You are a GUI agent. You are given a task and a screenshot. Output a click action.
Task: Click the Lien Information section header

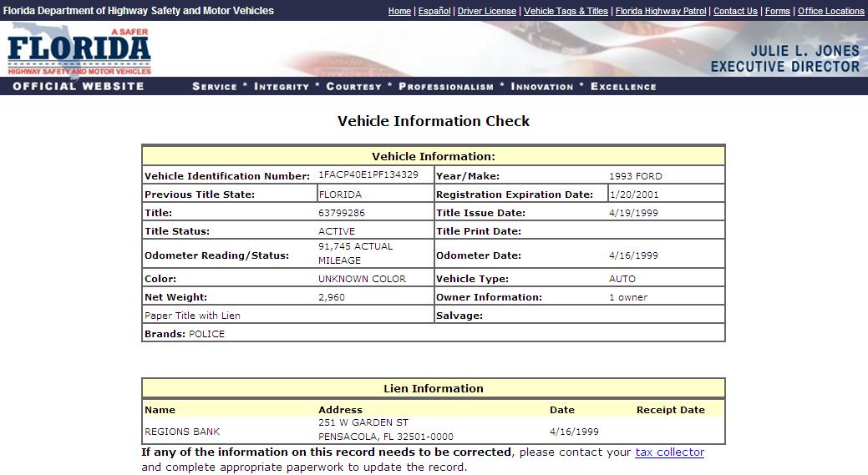tap(433, 388)
